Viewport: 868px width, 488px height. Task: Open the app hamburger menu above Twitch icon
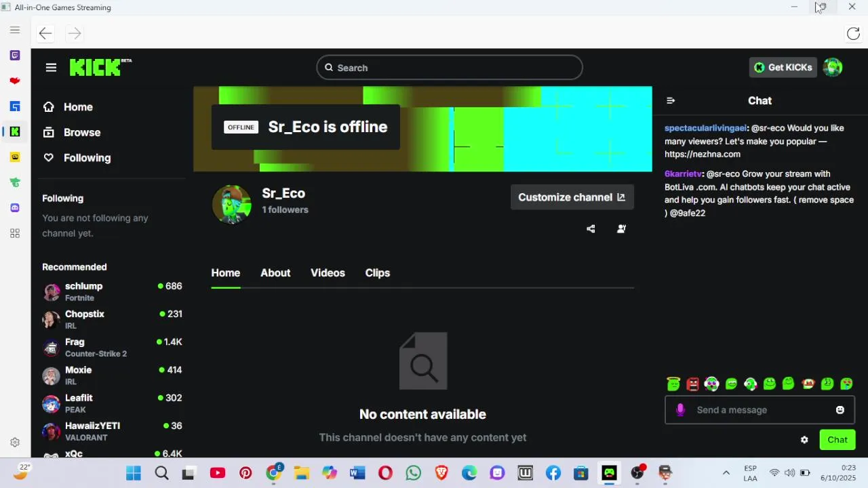15,30
